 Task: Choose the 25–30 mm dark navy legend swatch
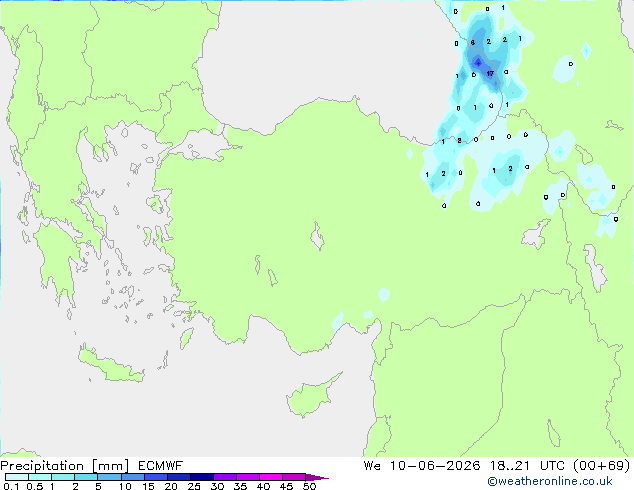click(x=202, y=477)
